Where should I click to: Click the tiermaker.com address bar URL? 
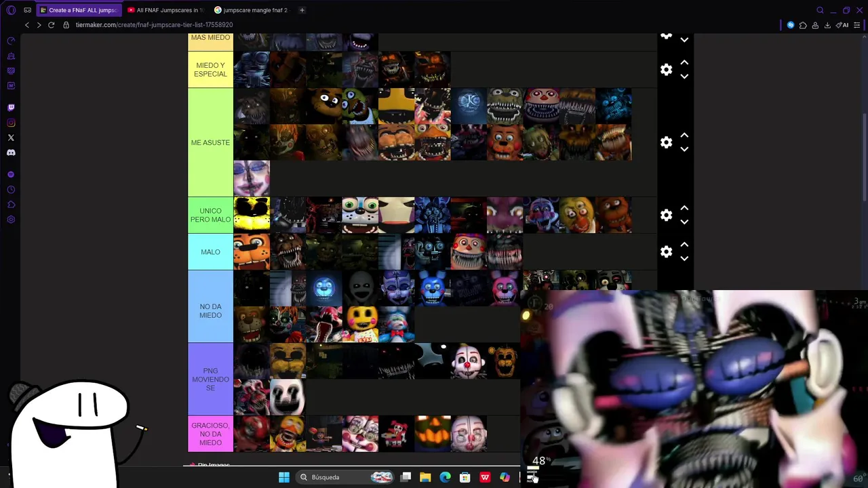154,25
